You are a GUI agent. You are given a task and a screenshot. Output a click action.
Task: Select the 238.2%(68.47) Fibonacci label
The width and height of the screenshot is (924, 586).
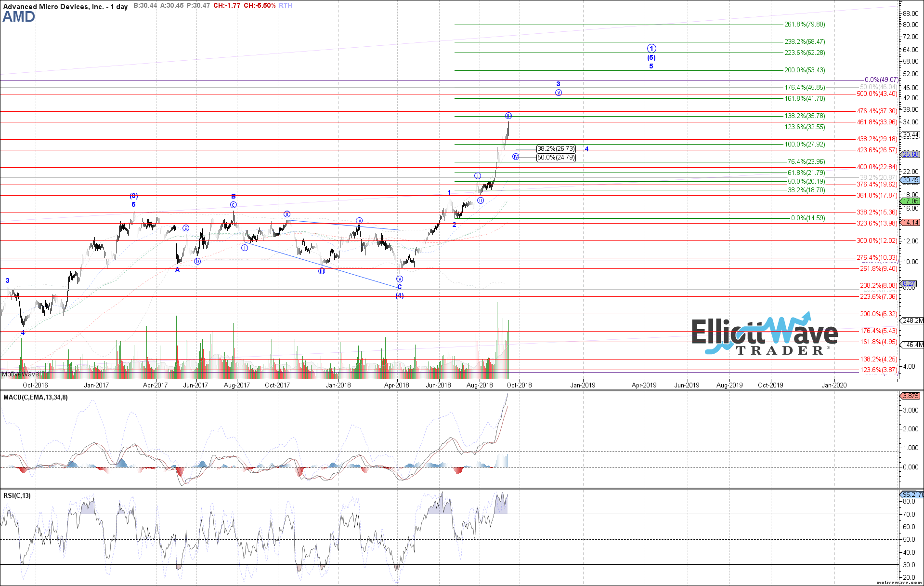pos(805,42)
